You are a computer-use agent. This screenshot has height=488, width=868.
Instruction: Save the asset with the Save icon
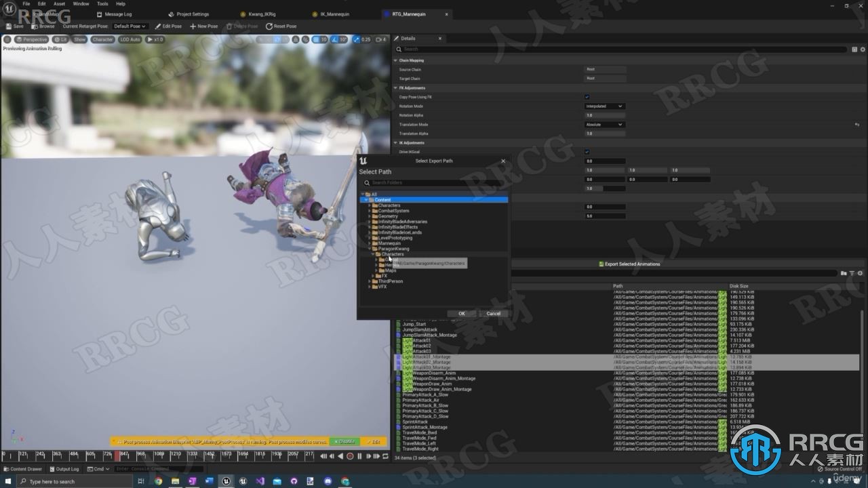(14, 26)
